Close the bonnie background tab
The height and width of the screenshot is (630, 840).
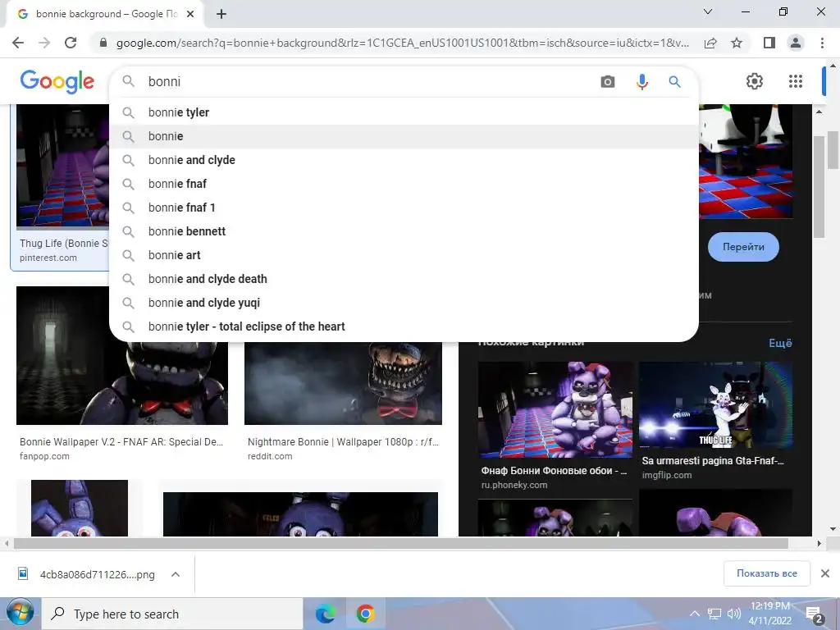click(190, 14)
